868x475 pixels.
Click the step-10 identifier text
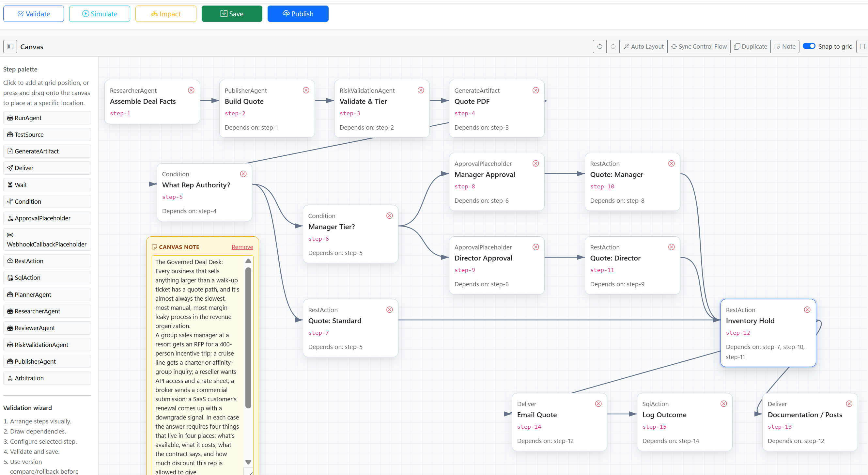(602, 186)
